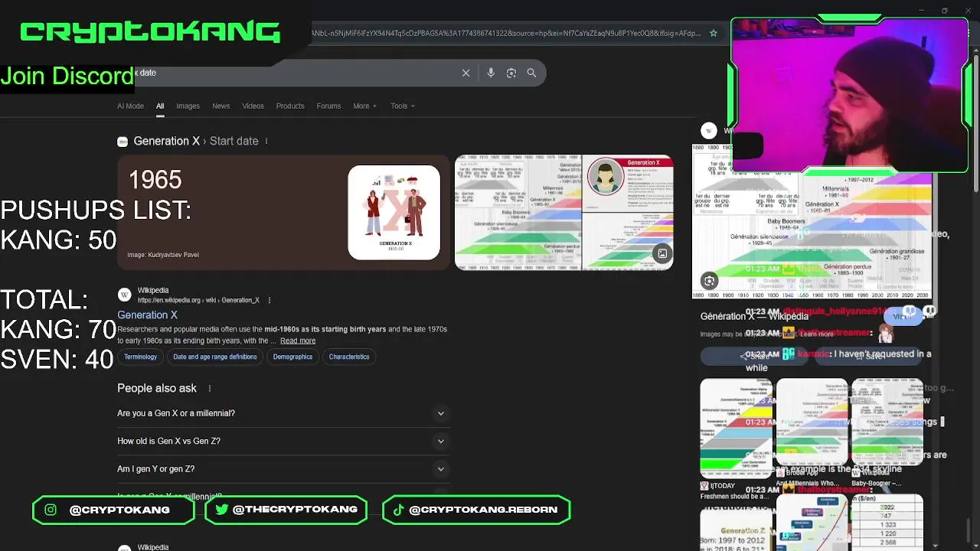
Task: Click the Generation X breadcrumb heading
Action: (x=166, y=141)
